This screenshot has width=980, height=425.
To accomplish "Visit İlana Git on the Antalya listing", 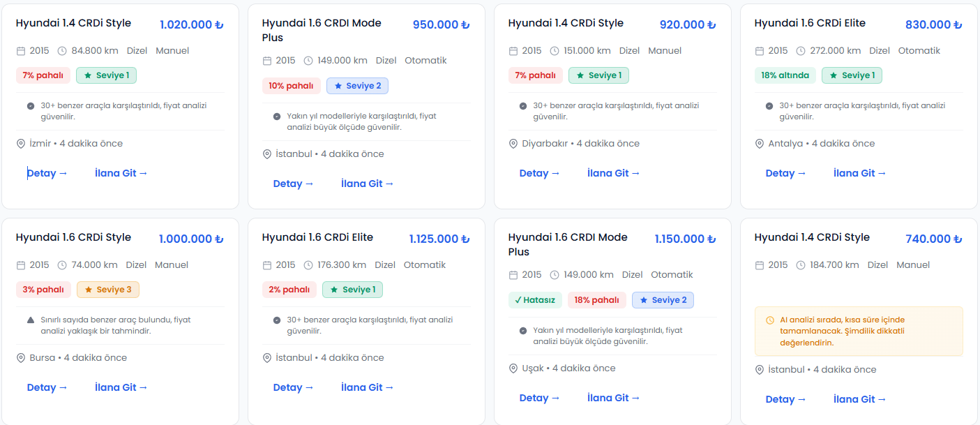I will coord(860,173).
